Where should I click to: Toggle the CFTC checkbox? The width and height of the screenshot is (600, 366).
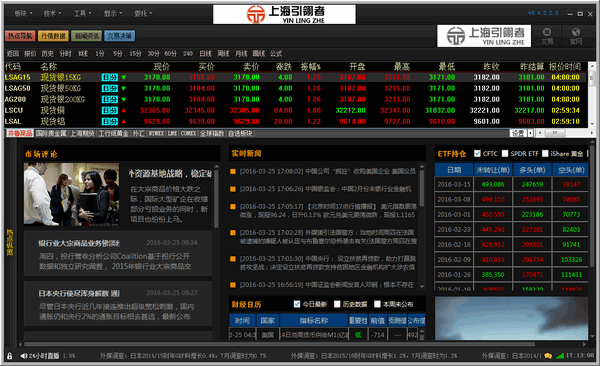click(x=477, y=154)
